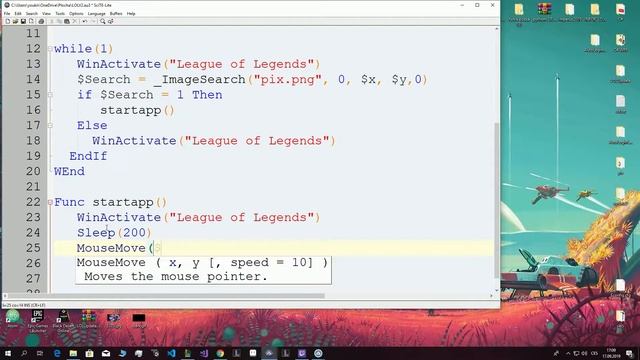640x360 pixels.
Task: Click the taskbar clock showing date
Action: (x=611, y=353)
